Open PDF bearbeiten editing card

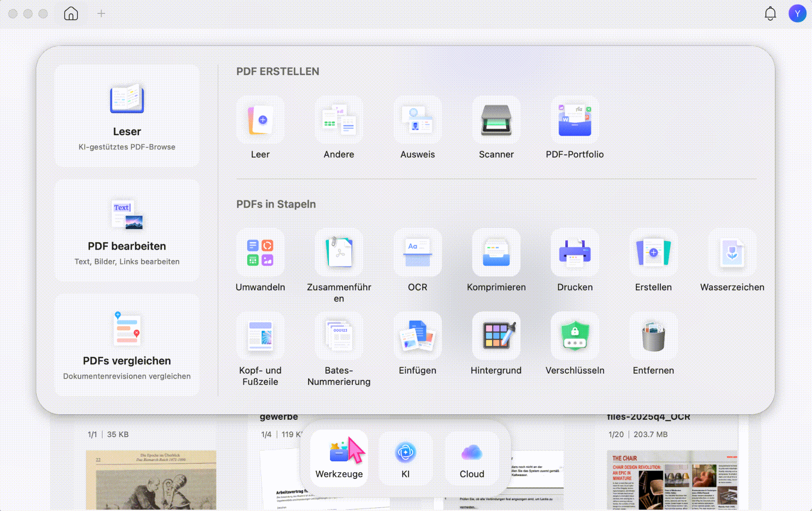pos(127,230)
